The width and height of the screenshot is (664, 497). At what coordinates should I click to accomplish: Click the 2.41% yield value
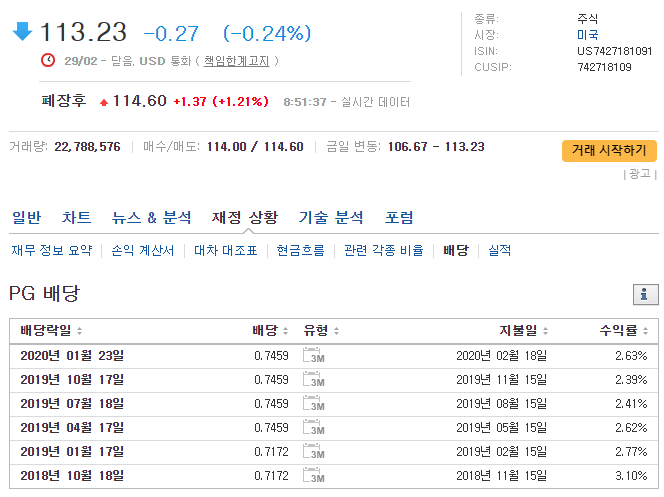(631, 404)
